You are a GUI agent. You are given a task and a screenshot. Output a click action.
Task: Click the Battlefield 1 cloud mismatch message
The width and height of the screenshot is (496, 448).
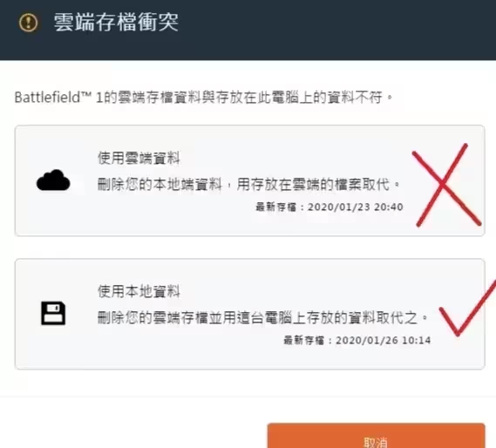coord(203,97)
